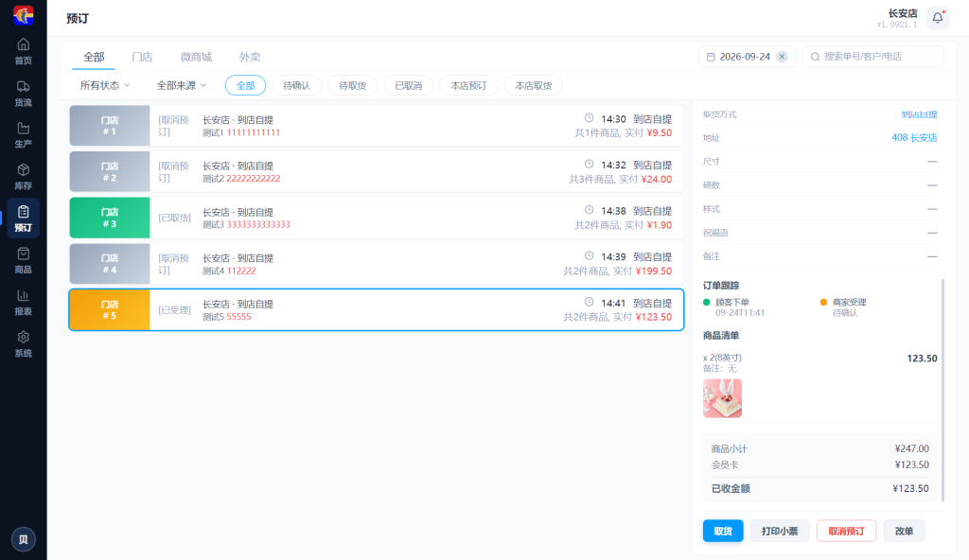969x560 pixels.
Task: Filter orders by 本店预订
Action: tap(468, 85)
